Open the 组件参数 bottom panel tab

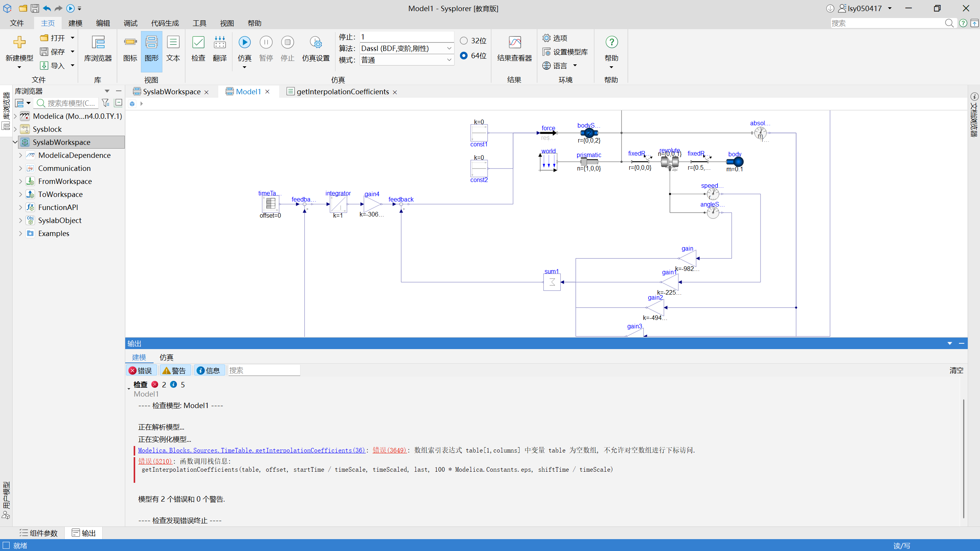[x=39, y=533]
